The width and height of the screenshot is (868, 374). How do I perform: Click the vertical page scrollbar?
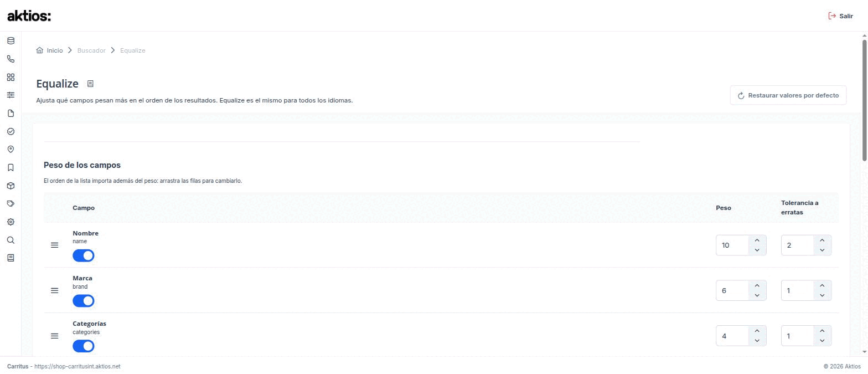(x=864, y=100)
